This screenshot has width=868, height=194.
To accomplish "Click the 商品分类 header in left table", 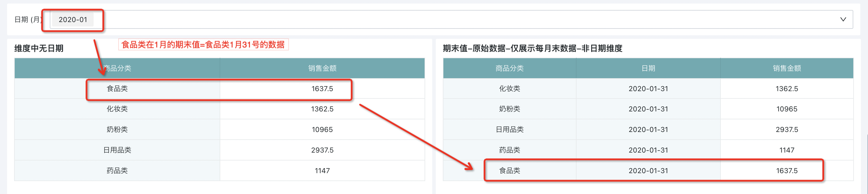I will click(x=117, y=68).
